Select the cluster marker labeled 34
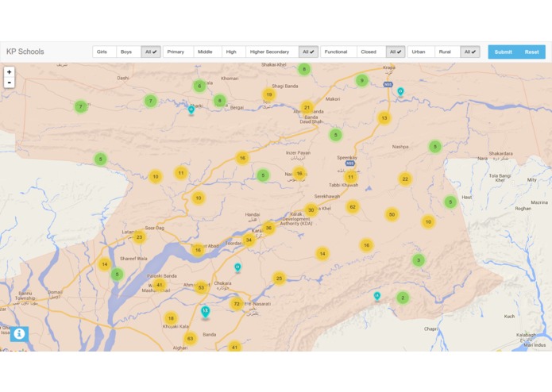This screenshot has height=392, width=552. (249, 240)
